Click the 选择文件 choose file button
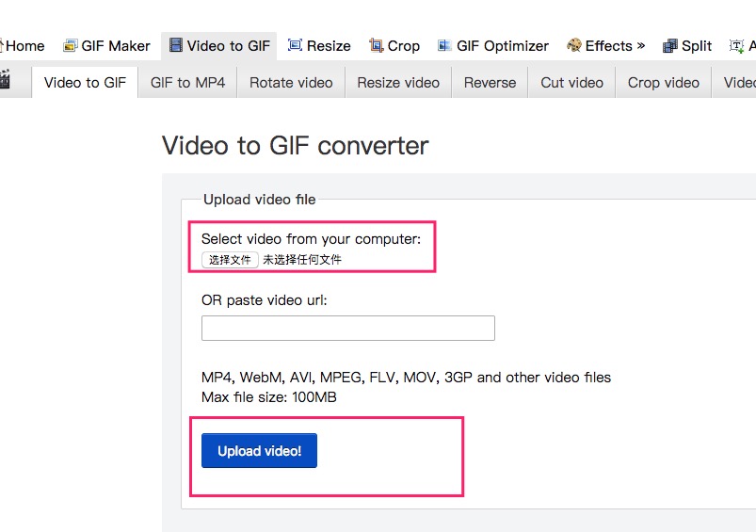This screenshot has width=756, height=532. pos(230,260)
